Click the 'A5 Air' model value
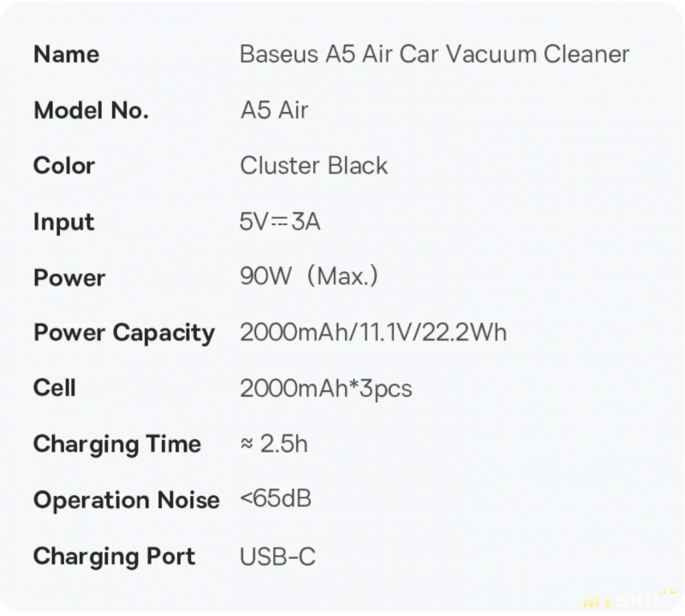Image resolution: width=685 pixels, height=616 pixels. pyautogui.click(x=274, y=110)
